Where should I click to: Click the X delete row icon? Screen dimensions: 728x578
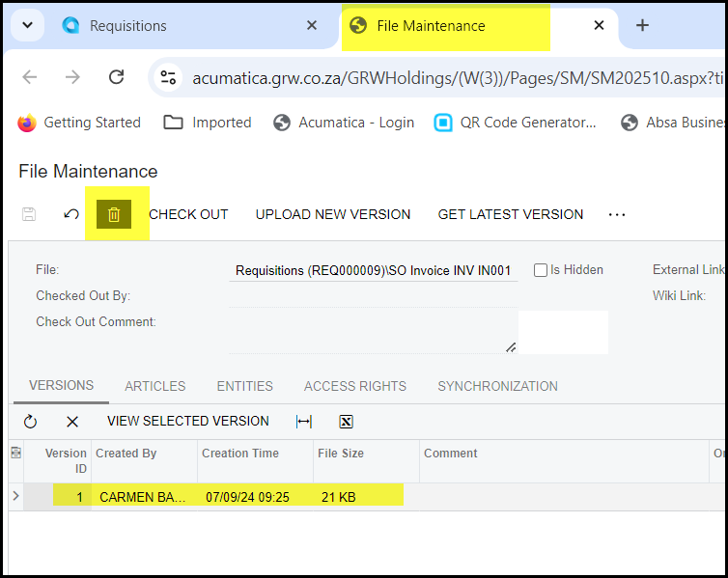[72, 422]
